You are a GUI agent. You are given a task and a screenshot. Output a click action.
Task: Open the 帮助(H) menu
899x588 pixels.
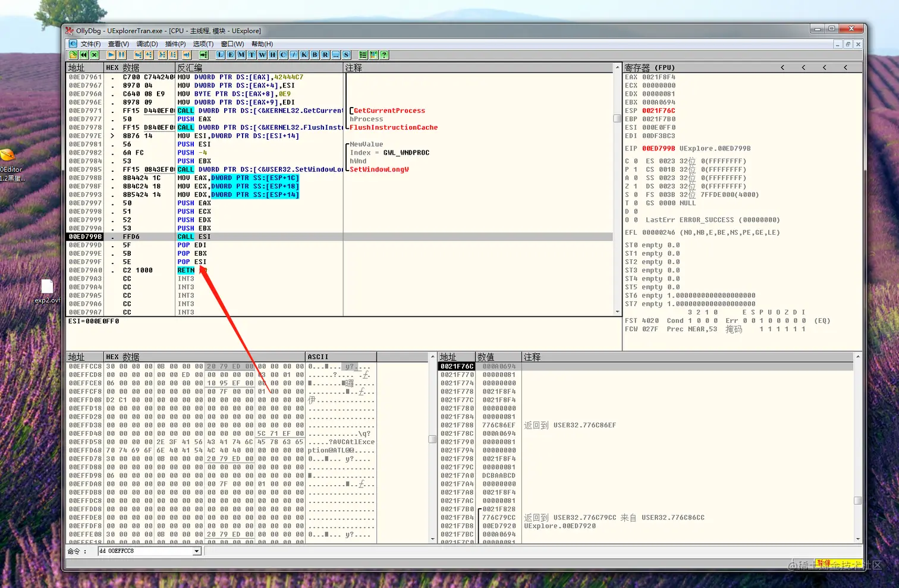tap(262, 44)
